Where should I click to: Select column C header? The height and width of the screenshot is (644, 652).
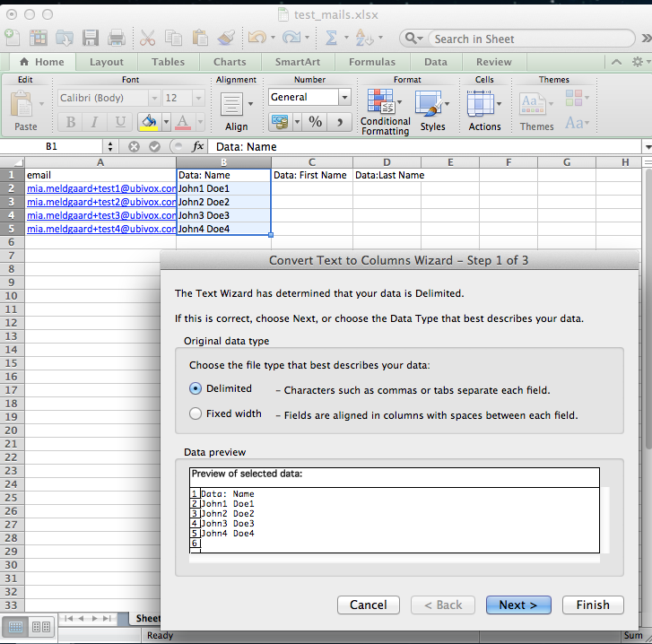[312, 162]
